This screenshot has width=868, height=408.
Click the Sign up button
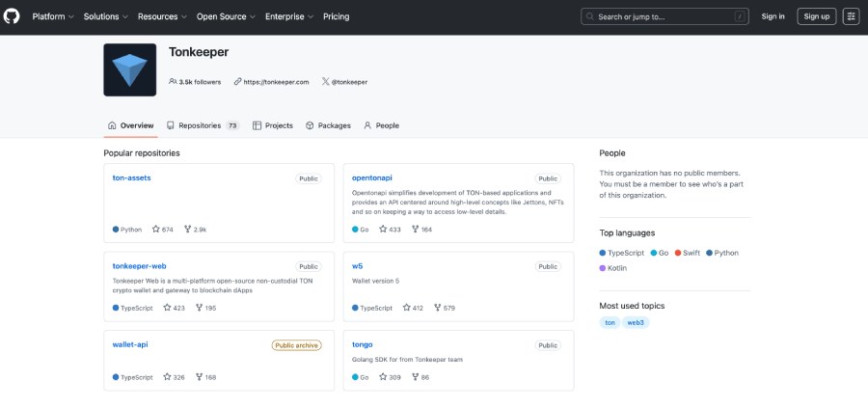(817, 16)
